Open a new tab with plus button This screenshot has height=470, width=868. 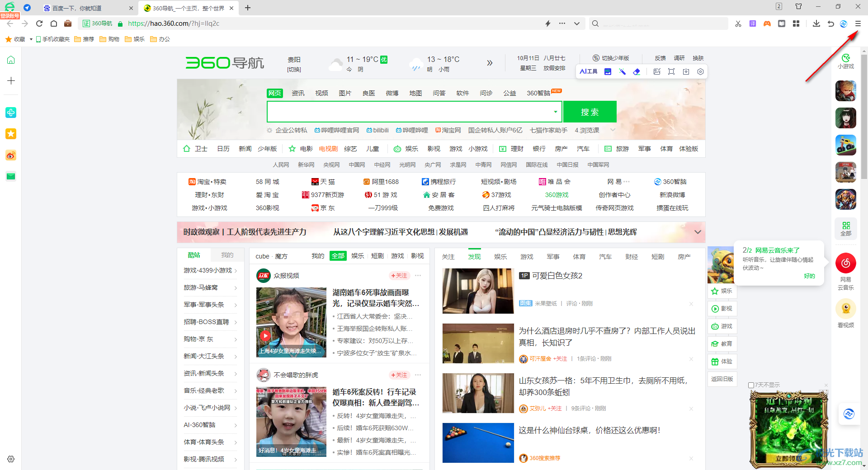248,8
